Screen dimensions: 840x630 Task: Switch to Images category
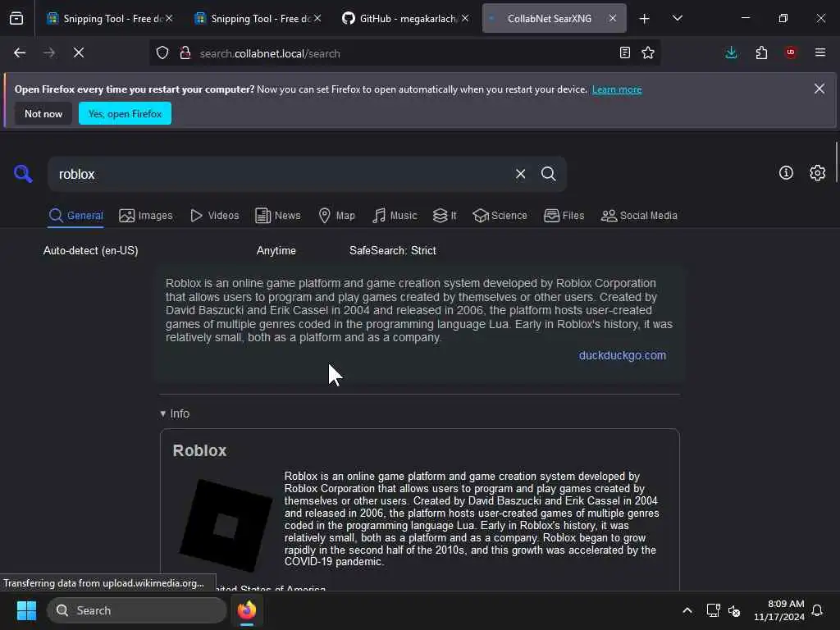[146, 216]
